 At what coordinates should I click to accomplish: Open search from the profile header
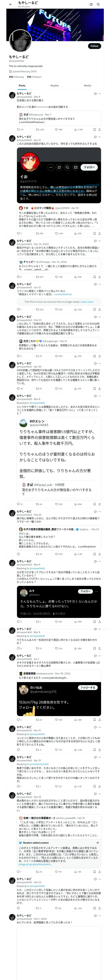click(98, 5)
